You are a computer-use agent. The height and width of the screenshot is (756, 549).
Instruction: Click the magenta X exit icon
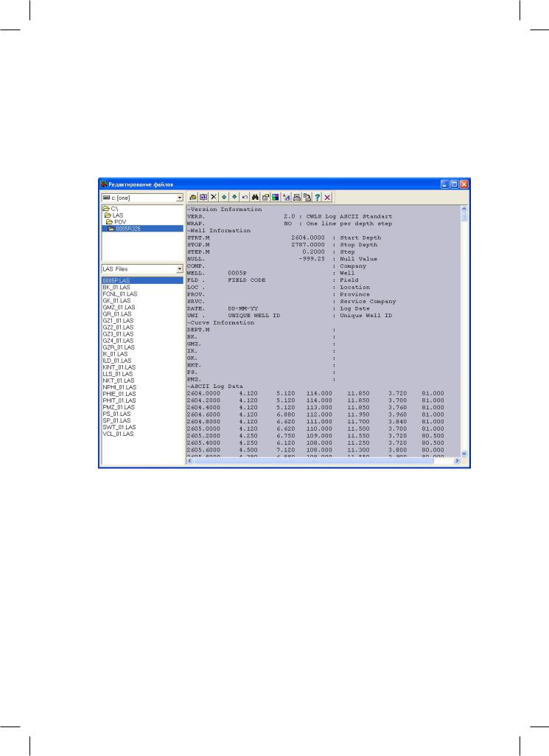click(x=327, y=197)
